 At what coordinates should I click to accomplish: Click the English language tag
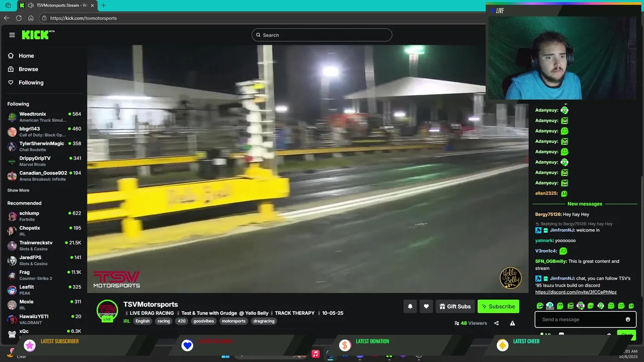tap(142, 321)
